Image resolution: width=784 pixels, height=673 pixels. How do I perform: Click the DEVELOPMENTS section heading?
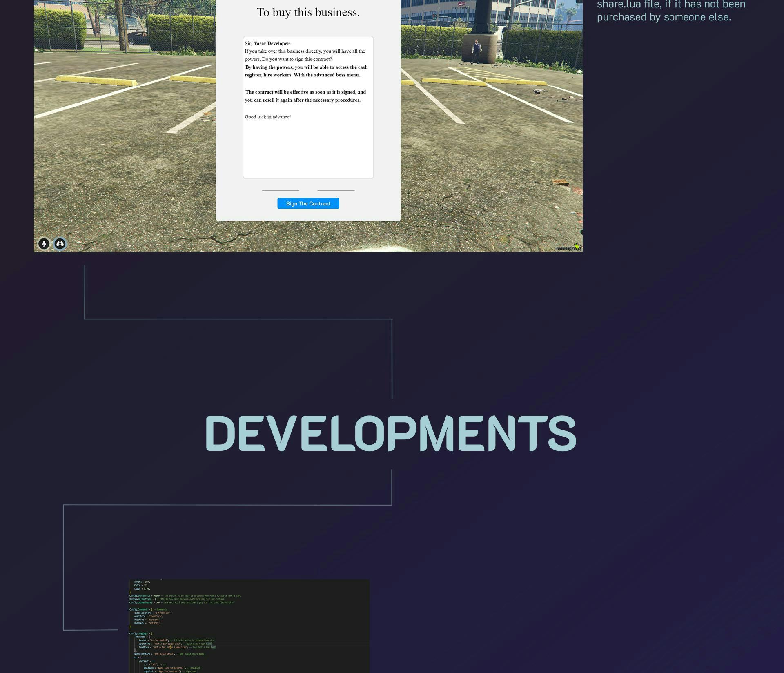390,433
